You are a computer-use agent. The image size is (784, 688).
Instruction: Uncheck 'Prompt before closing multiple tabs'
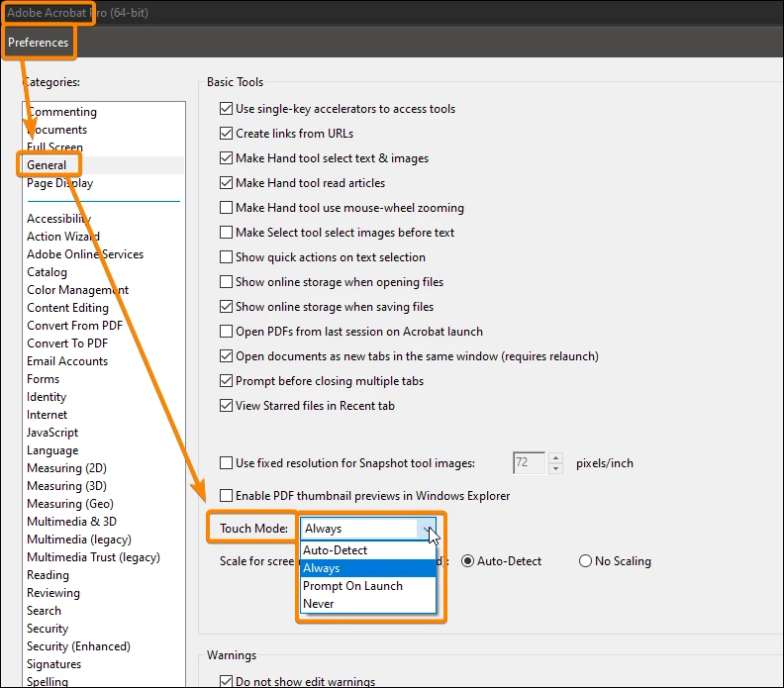226,380
